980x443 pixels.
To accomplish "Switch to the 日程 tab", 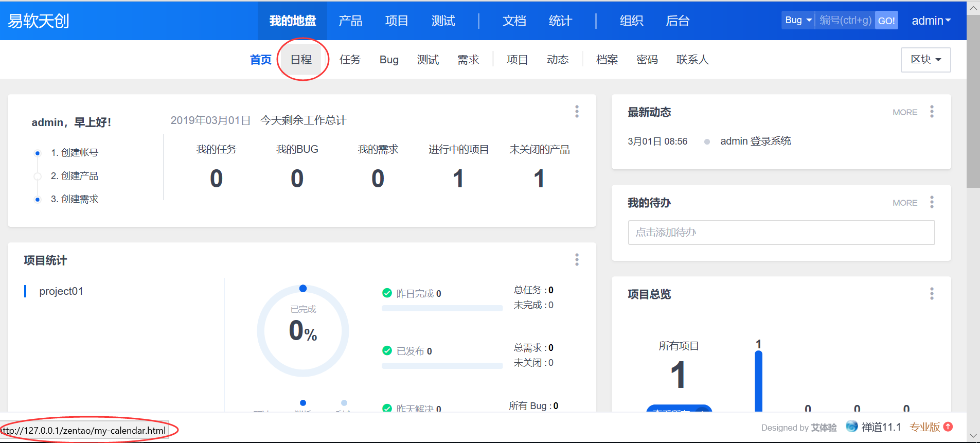I will (x=301, y=60).
